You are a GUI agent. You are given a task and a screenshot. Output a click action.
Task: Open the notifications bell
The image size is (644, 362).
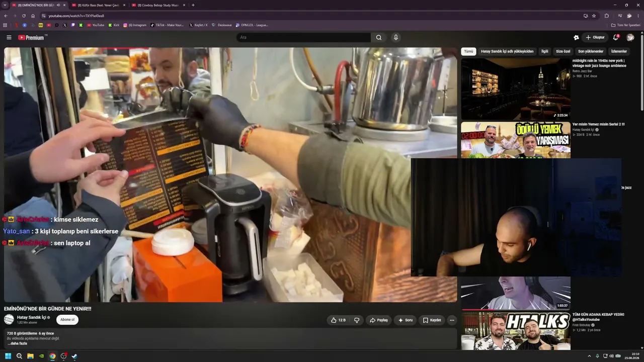click(616, 38)
